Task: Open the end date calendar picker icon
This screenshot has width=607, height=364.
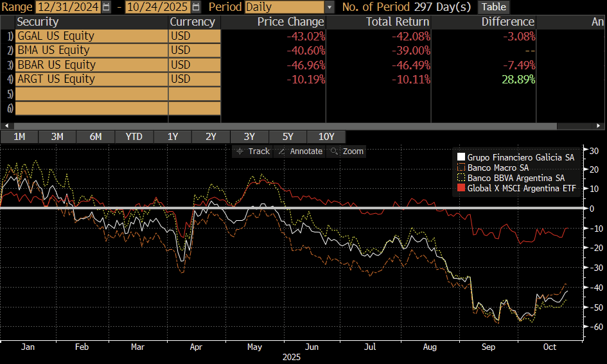Action: pyautogui.click(x=197, y=7)
